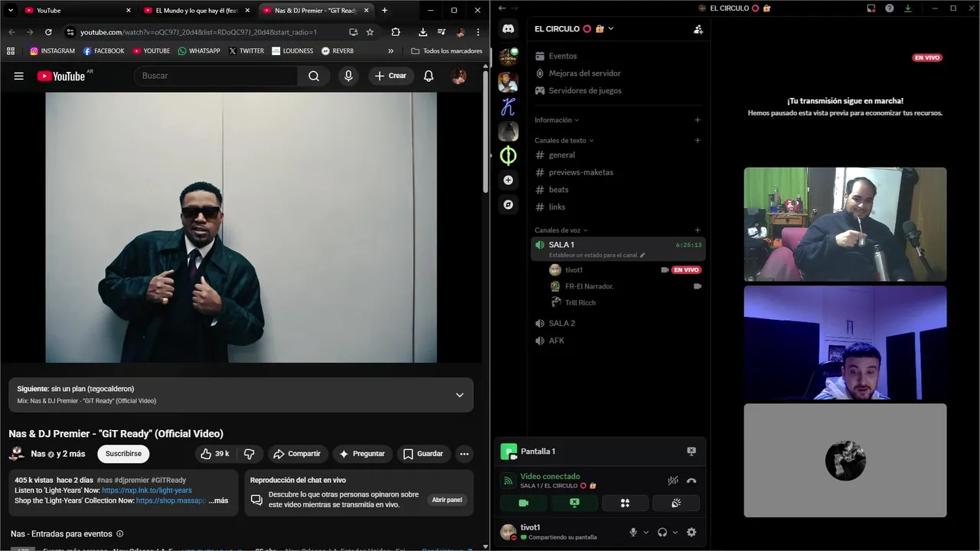
Task: Click the Preguntar button
Action: click(362, 454)
